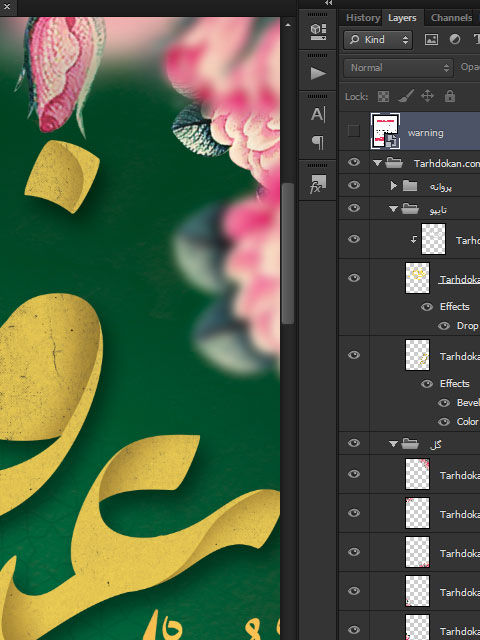Select the تایپو group label

tap(438, 210)
